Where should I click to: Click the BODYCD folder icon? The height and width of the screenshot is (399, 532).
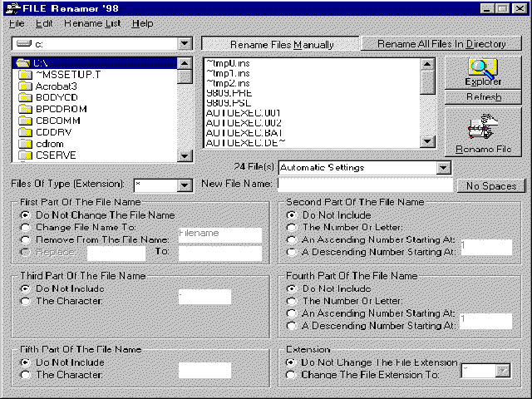(25, 97)
